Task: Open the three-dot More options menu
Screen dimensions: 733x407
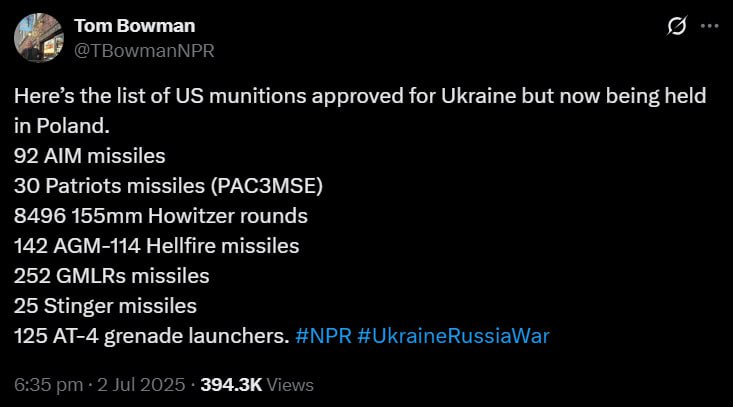Action: pyautogui.click(x=709, y=27)
